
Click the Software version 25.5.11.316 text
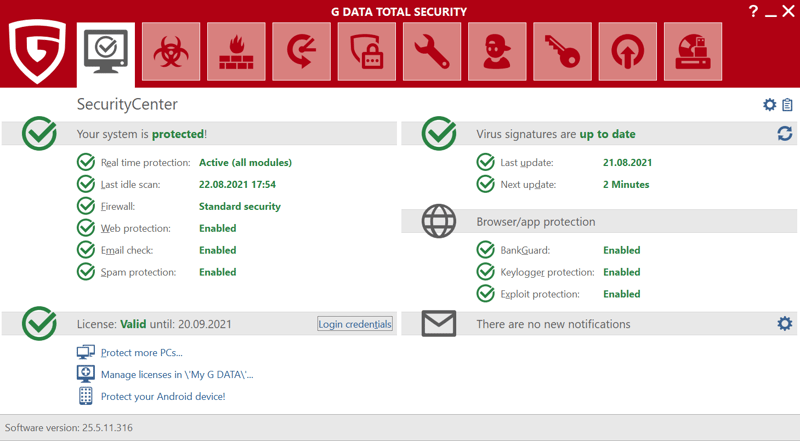[x=69, y=428]
